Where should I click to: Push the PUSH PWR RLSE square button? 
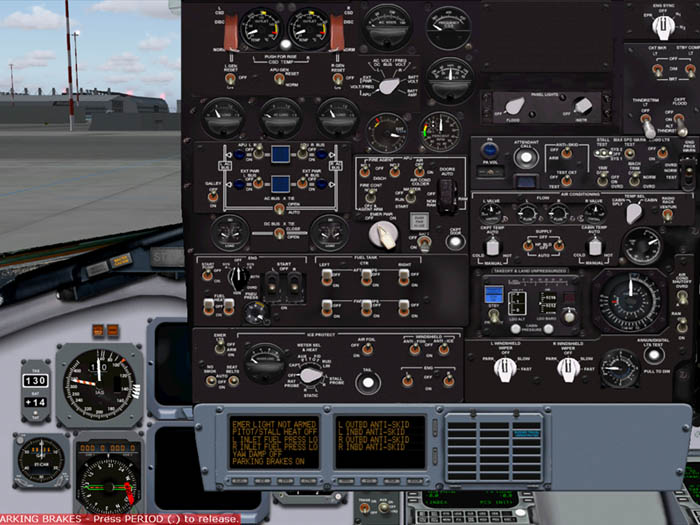pos(419,221)
